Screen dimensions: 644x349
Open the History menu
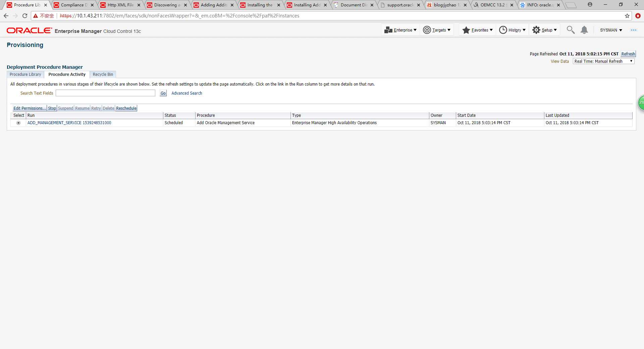point(512,30)
